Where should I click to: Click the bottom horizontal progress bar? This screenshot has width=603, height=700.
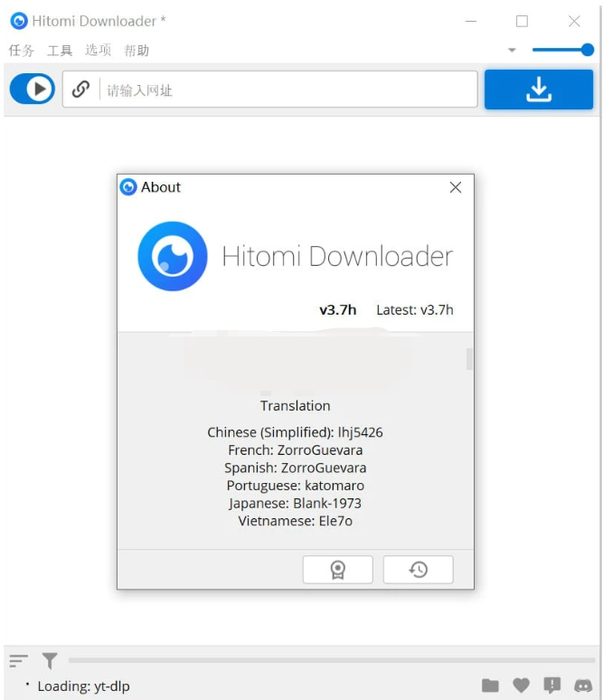332,660
